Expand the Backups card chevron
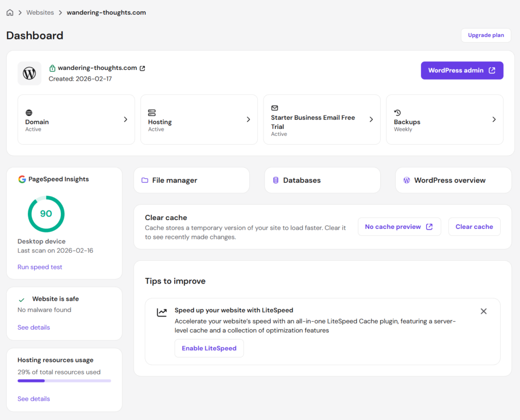520x420 pixels. [x=494, y=119]
